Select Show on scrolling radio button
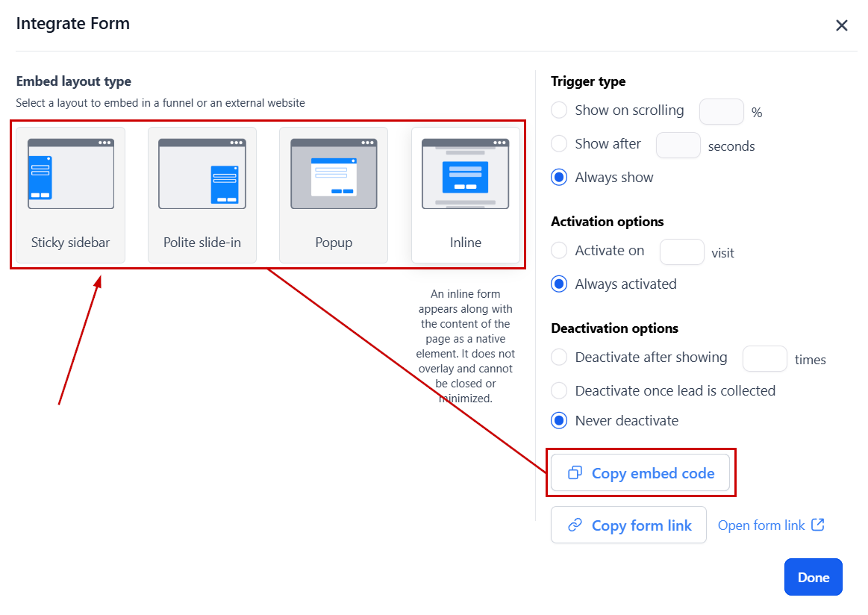 pyautogui.click(x=559, y=110)
